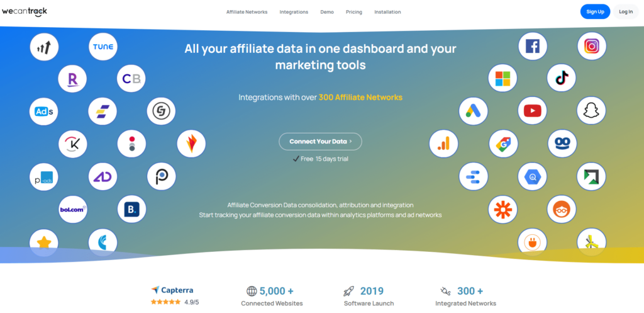Viewport: 644px width, 313px height.
Task: Click the TUNE network icon
Action: click(x=103, y=47)
